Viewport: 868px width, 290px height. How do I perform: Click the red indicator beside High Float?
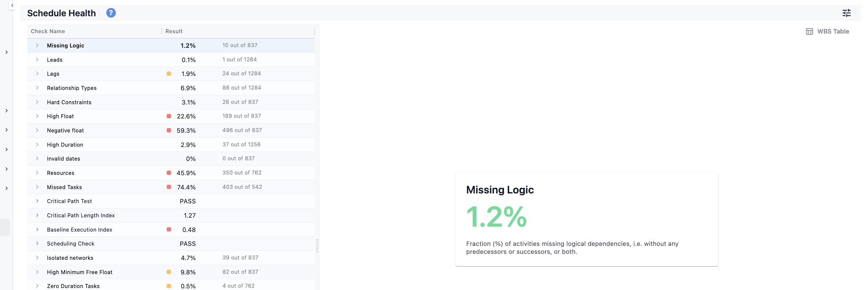(x=169, y=116)
